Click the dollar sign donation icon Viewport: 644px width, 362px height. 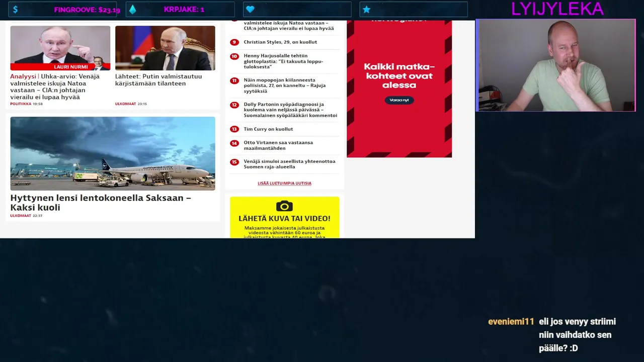coord(16,10)
